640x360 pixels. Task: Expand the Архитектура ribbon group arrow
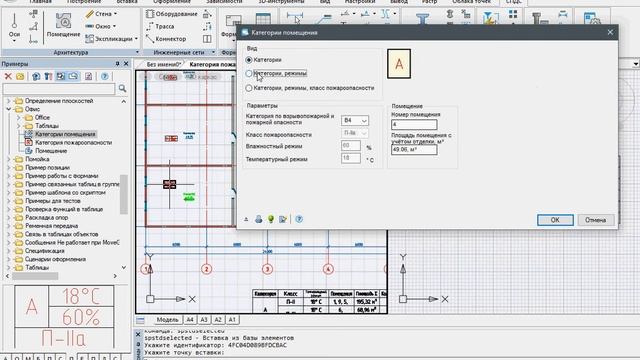137,52
